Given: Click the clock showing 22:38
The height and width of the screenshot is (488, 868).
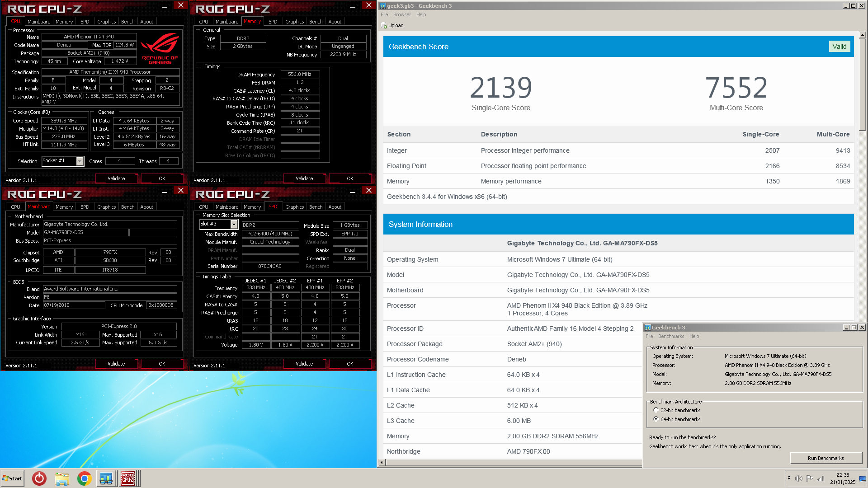Looking at the screenshot, I should point(843,475).
